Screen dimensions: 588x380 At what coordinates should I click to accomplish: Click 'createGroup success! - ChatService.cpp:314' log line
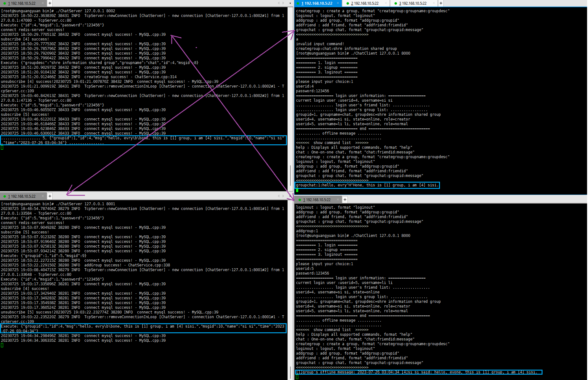coord(89,77)
